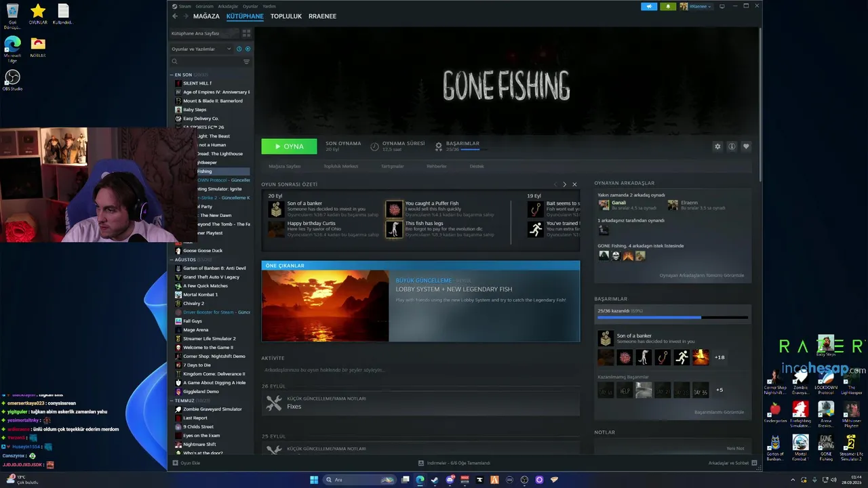The image size is (868, 488).
Task: Open the Steam menu
Action: coord(184,6)
